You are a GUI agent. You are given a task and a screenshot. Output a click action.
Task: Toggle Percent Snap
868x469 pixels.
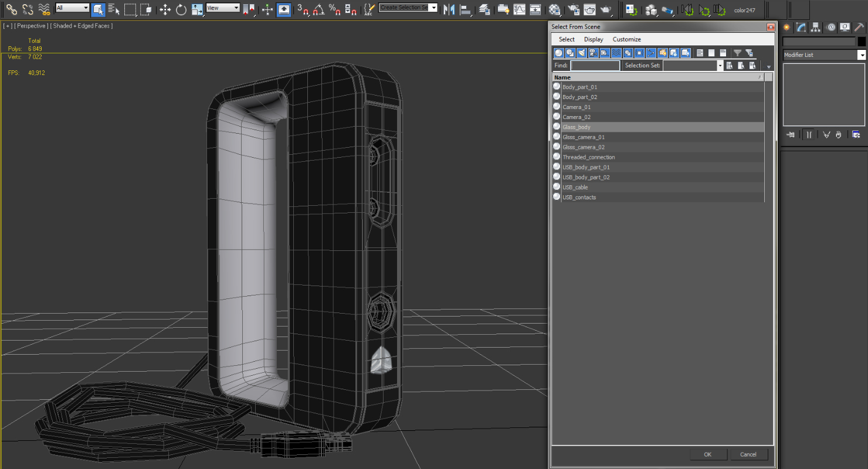(335, 9)
